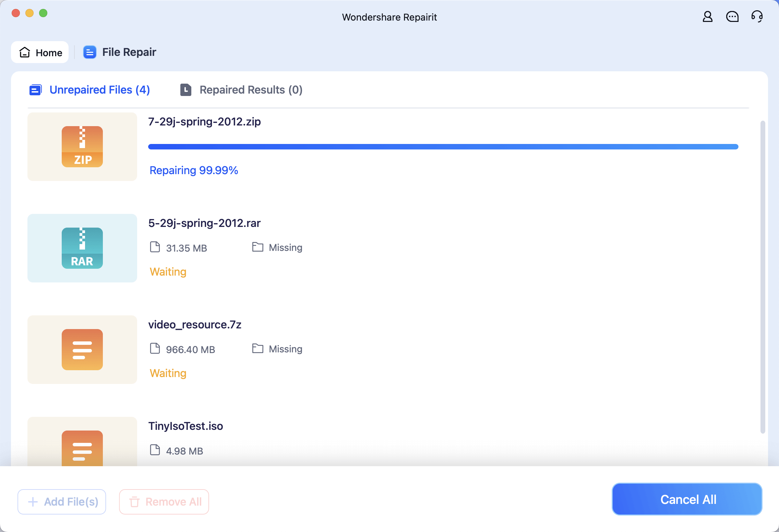Click the folder icon in the 7z row
The image size is (779, 532).
(x=258, y=348)
